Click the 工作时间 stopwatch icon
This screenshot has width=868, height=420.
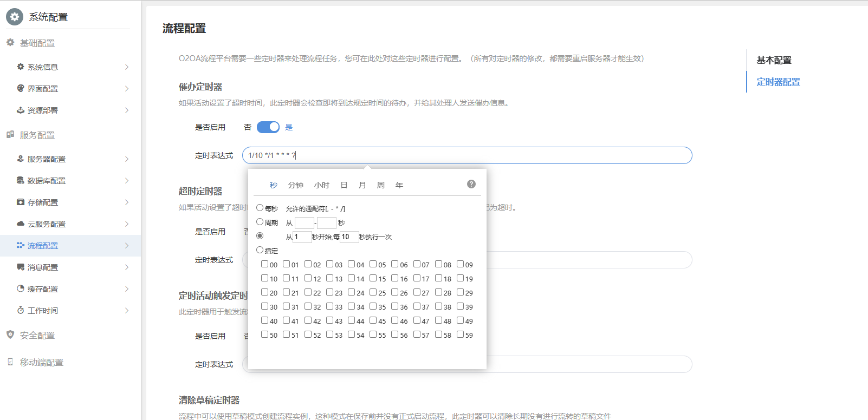21,310
